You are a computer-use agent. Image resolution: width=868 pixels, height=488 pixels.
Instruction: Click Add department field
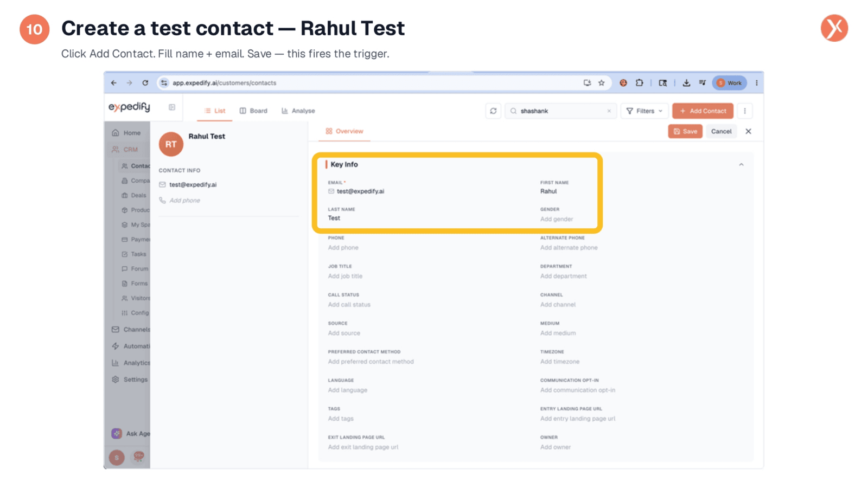pyautogui.click(x=563, y=276)
